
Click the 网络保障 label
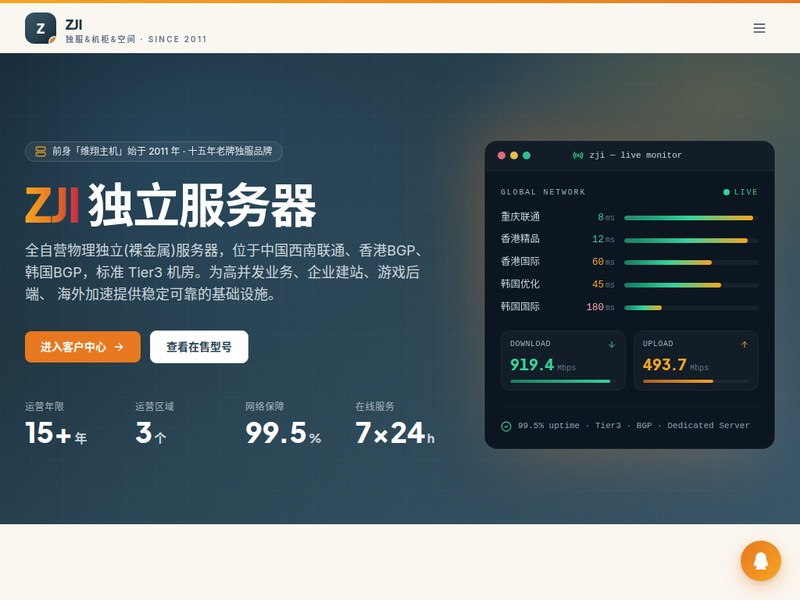(265, 407)
